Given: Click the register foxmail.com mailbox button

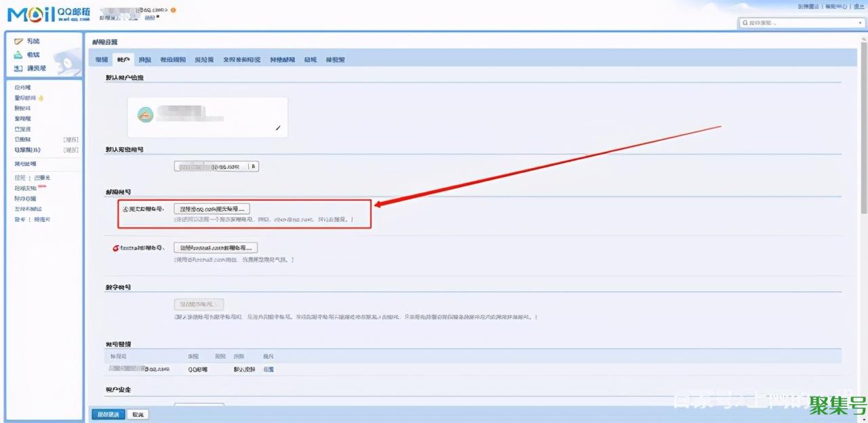Looking at the screenshot, I should click(x=216, y=248).
